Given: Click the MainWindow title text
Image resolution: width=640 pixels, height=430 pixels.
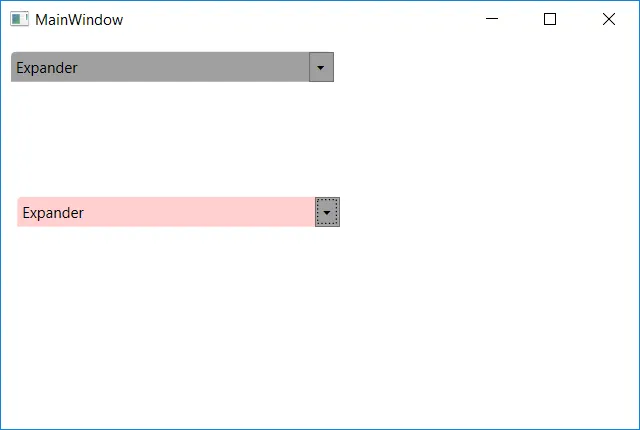Looking at the screenshot, I should pos(79,19).
